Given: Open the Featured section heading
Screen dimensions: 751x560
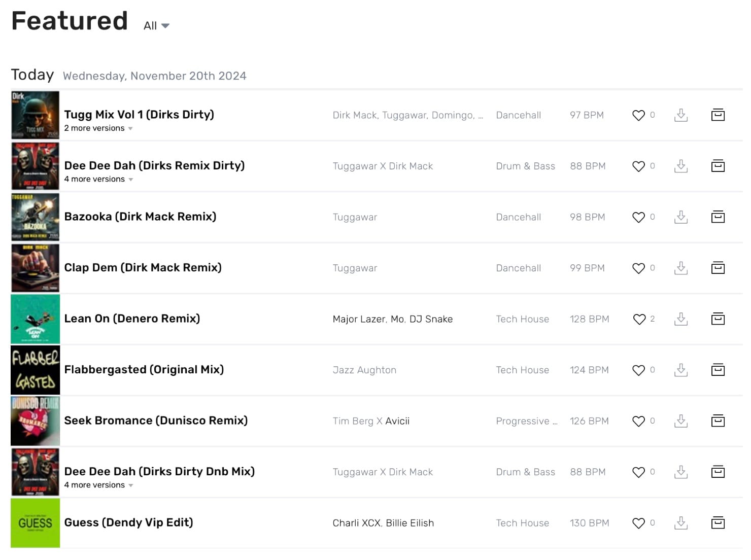Looking at the screenshot, I should (69, 20).
